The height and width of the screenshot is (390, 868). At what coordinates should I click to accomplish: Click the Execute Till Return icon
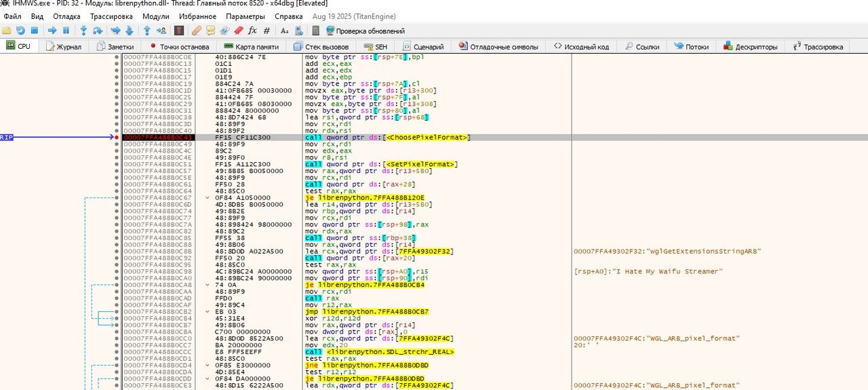(x=147, y=31)
